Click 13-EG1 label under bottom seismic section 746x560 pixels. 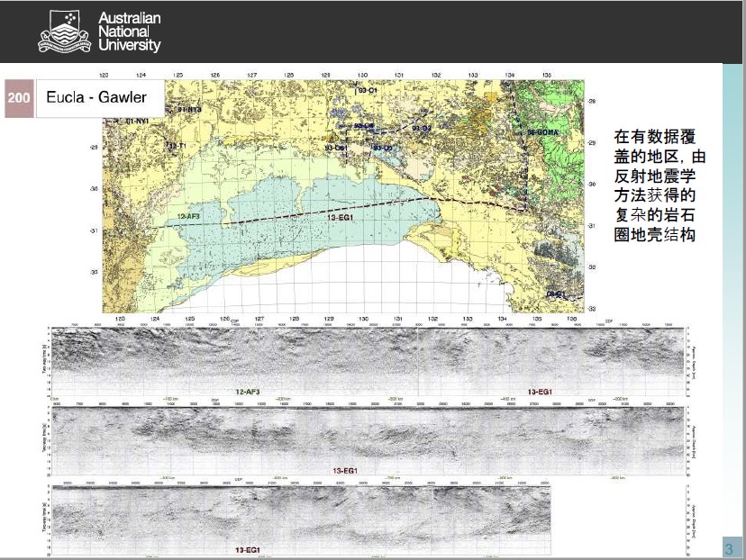point(248,549)
